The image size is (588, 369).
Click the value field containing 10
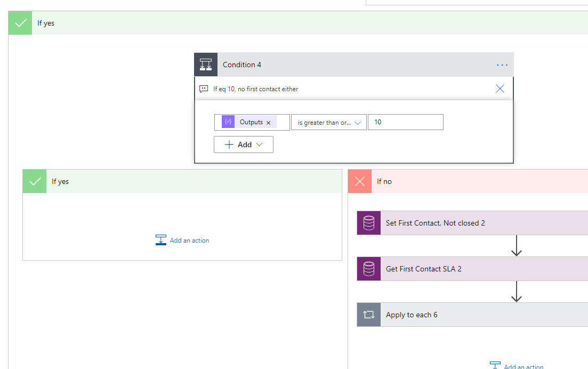[405, 122]
